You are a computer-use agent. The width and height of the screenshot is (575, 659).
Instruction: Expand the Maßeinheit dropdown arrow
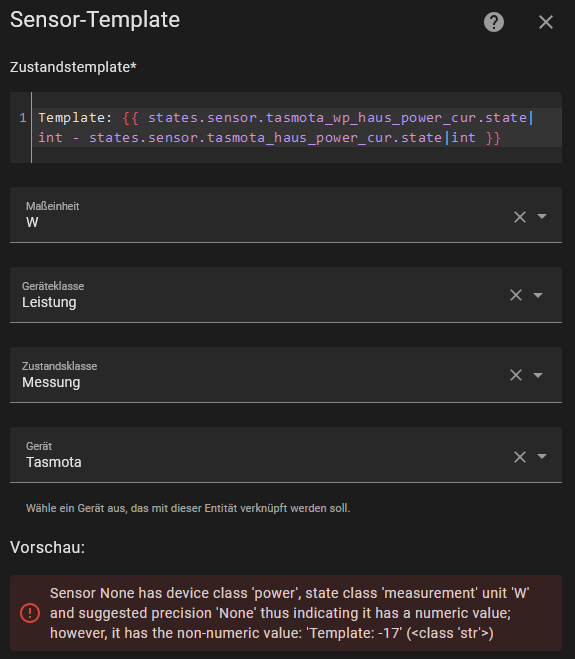(x=542, y=216)
